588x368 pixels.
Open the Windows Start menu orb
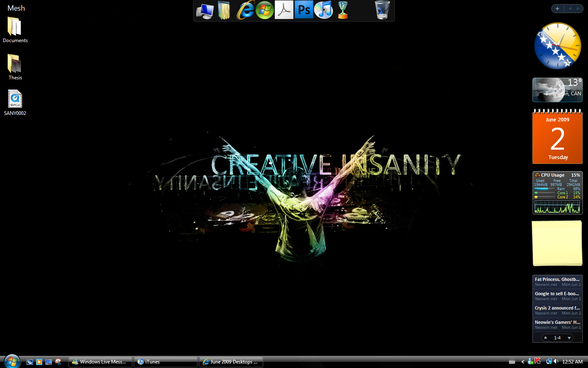tap(12, 361)
